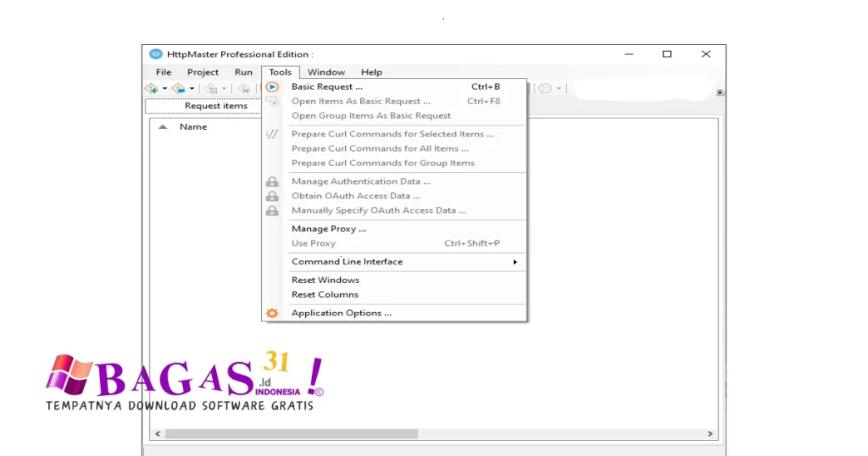Choose Prepare Curl Commands for All Items
Image resolution: width=868 pixels, height=456 pixels.
click(x=395, y=148)
